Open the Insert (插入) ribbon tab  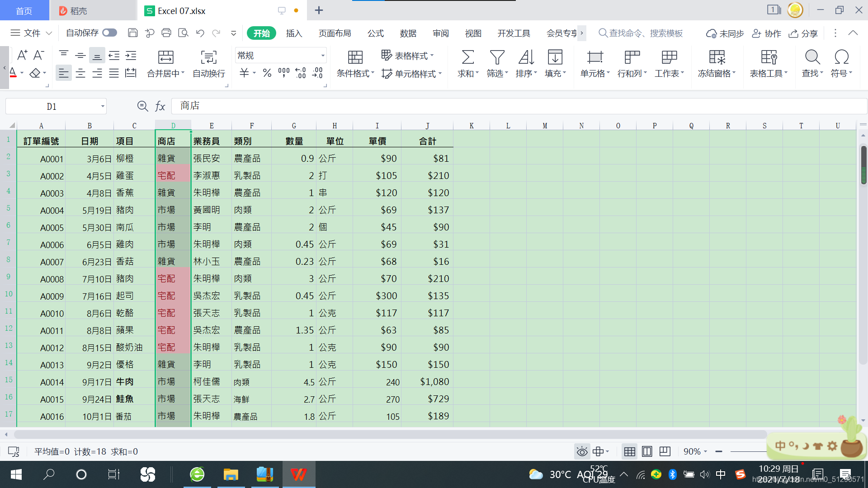pyautogui.click(x=294, y=33)
